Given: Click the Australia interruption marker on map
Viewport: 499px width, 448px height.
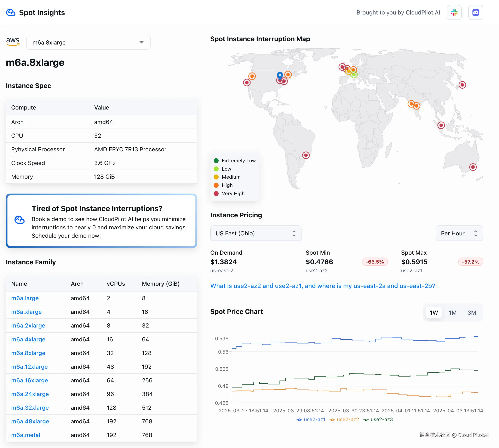Looking at the screenshot, I should click(x=473, y=167).
